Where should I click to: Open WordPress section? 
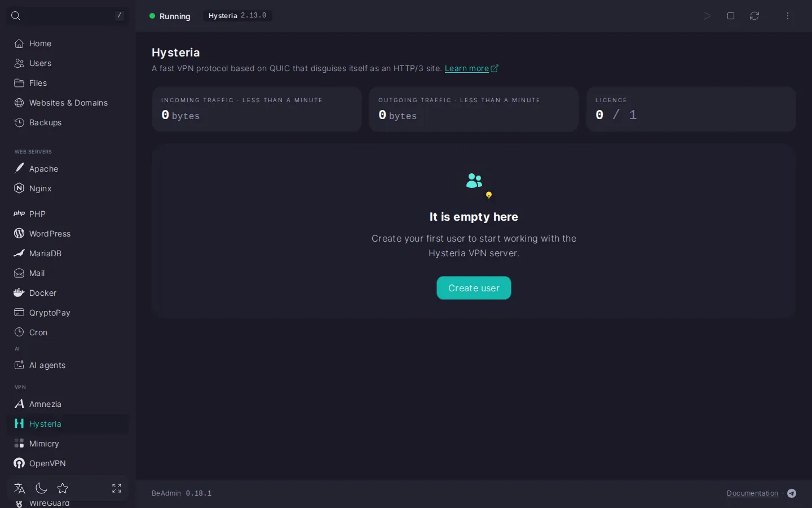pyautogui.click(x=67, y=234)
